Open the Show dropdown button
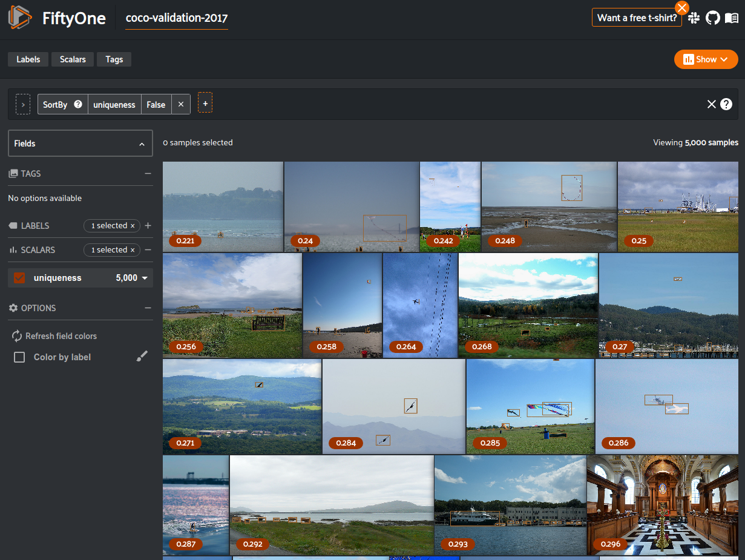 [x=706, y=59]
